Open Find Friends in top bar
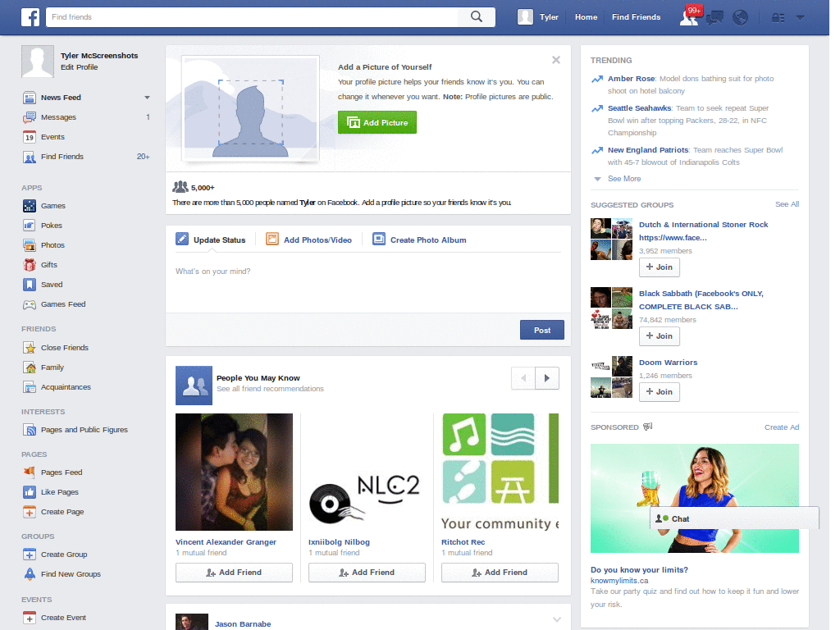Screen dimensions: 840x630 [636, 17]
